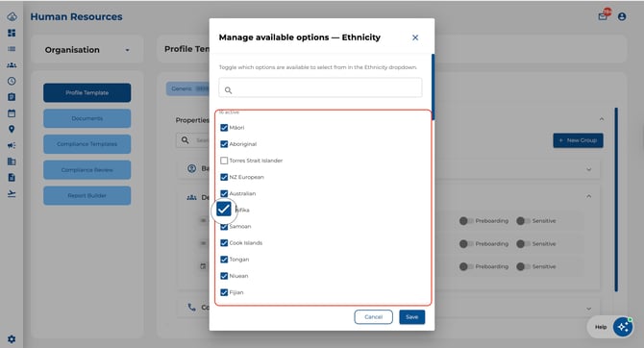644x348 pixels.
Task: Uncheck the Niuean option
Action: (x=224, y=276)
